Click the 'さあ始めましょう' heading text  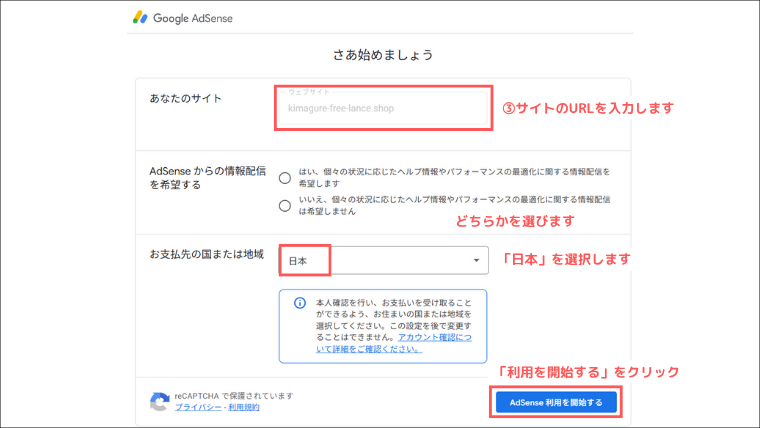(383, 55)
